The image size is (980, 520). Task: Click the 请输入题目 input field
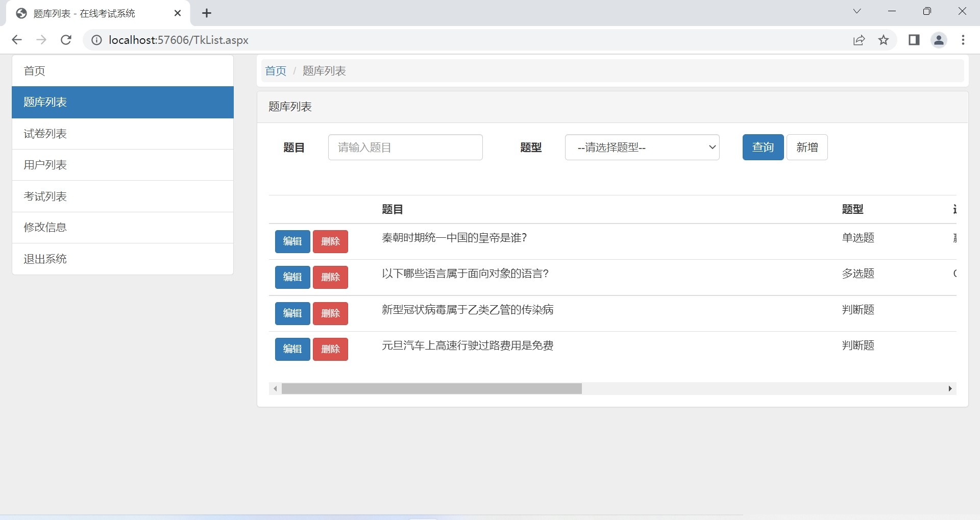pos(405,147)
